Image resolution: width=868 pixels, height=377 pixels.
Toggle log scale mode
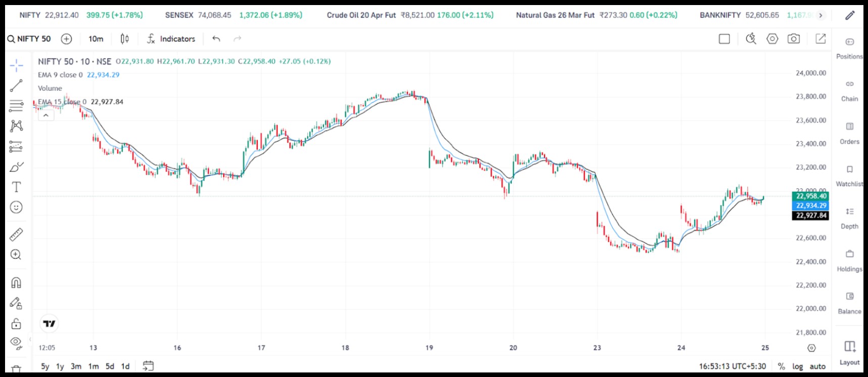tap(797, 366)
